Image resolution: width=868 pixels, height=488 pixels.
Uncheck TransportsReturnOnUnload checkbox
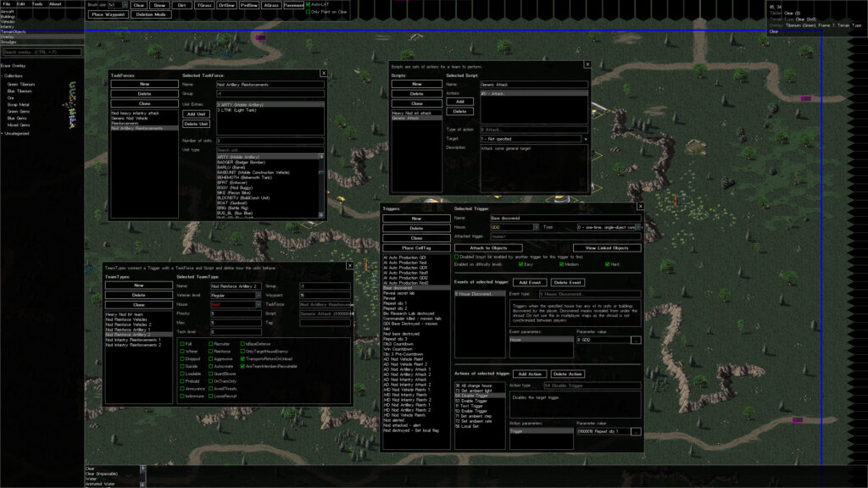242,358
